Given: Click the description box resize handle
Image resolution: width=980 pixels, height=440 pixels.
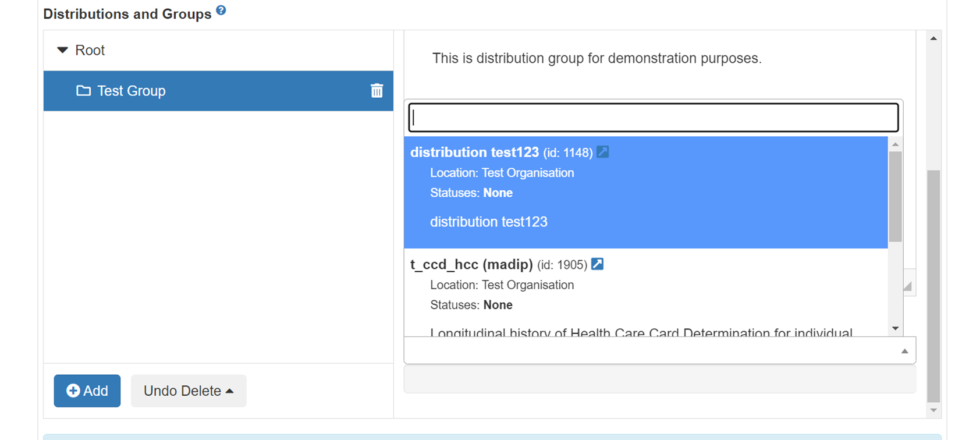Looking at the screenshot, I should pos(908,286).
